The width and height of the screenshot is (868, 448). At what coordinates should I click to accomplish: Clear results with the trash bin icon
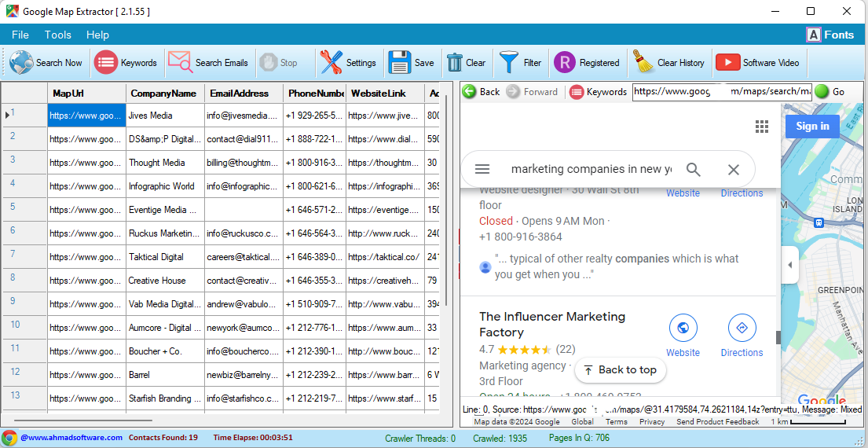[x=455, y=63]
